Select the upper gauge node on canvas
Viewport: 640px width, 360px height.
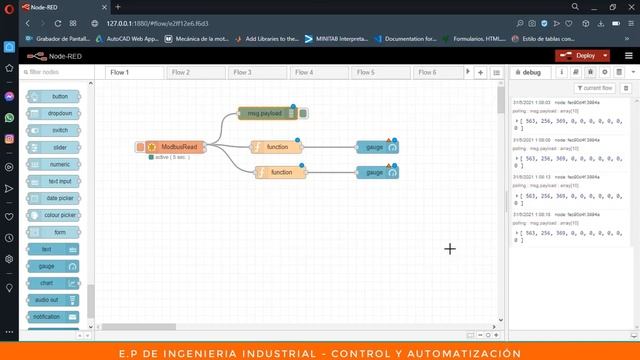click(378, 147)
